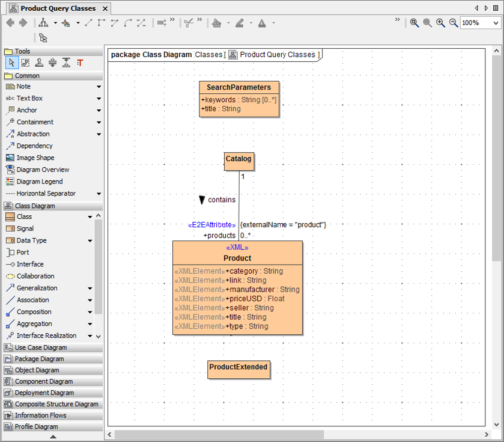Click the scissors cut icon on the toolbar

tap(187, 23)
